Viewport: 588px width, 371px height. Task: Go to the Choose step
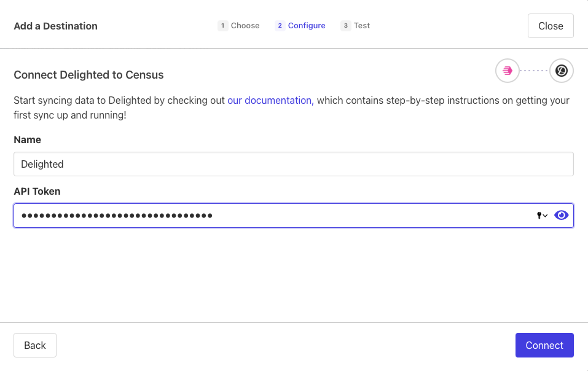coord(245,26)
